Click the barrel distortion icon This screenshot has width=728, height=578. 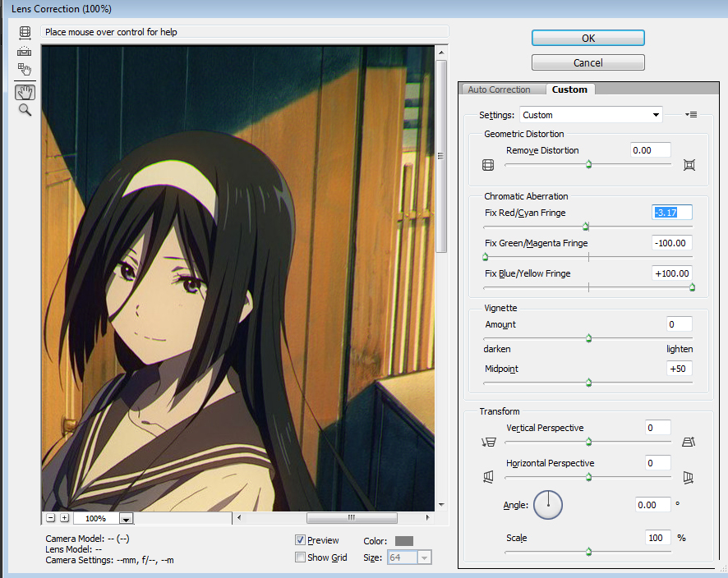coord(488,165)
